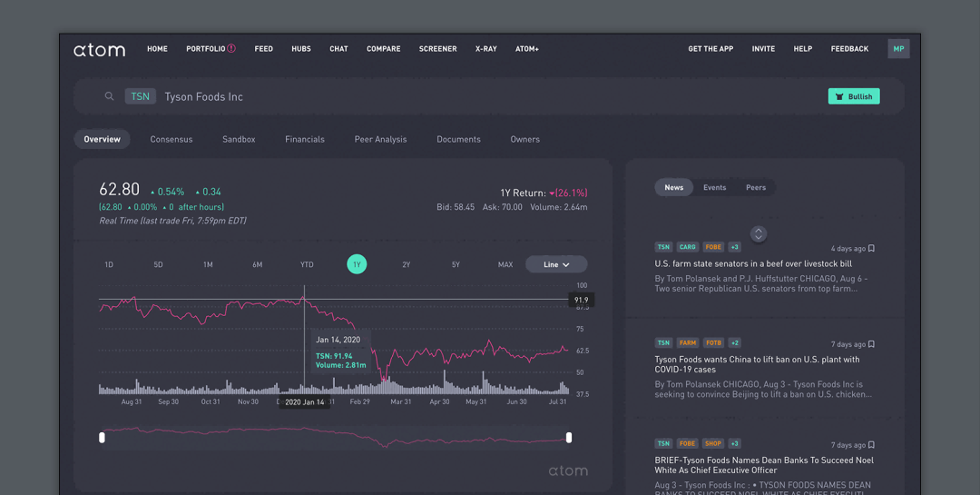Bookmark the livestock bill news article
Viewport: 980px width, 495px height.
871,248
